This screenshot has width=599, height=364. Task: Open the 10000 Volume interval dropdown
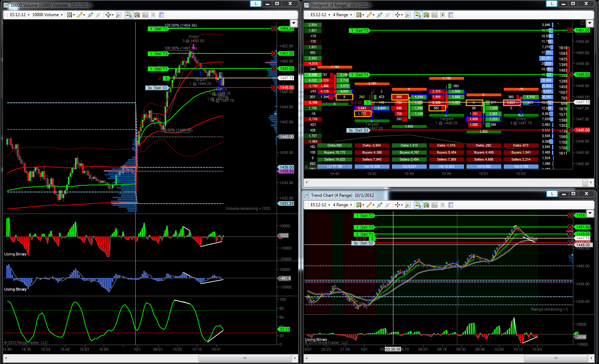click(x=47, y=15)
